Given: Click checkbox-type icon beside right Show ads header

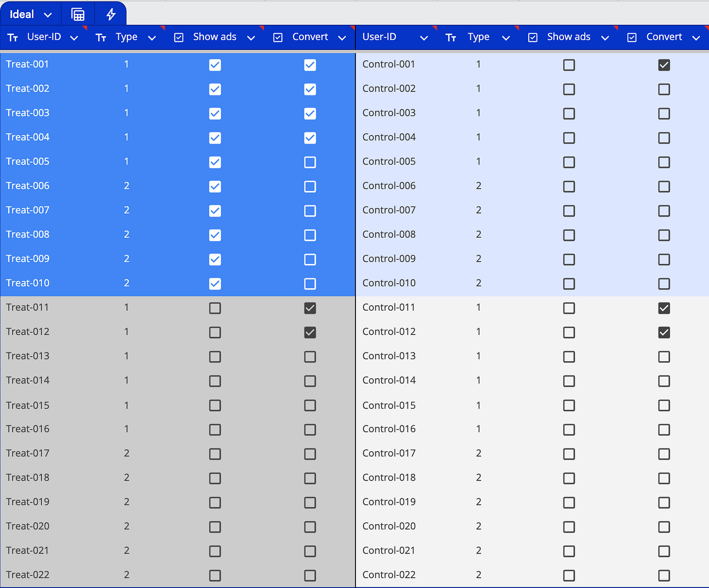Looking at the screenshot, I should tap(533, 37).
